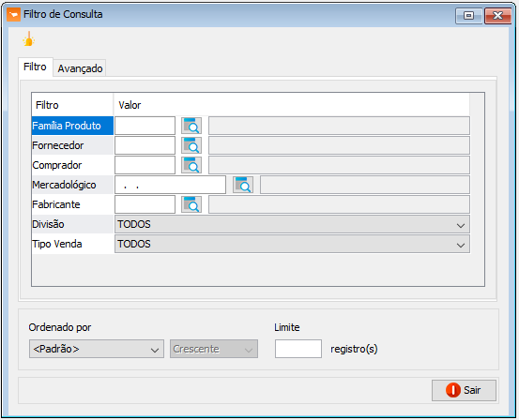This screenshot has width=519, height=420.
Task: Open the Mercadológico lookup search icon
Action: (x=243, y=185)
